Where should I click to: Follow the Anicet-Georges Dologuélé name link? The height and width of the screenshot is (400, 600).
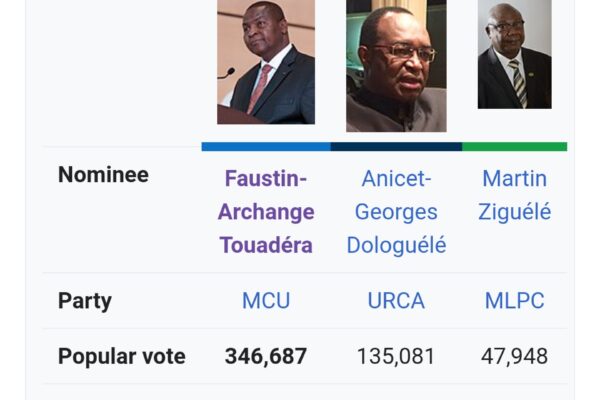[x=396, y=212]
